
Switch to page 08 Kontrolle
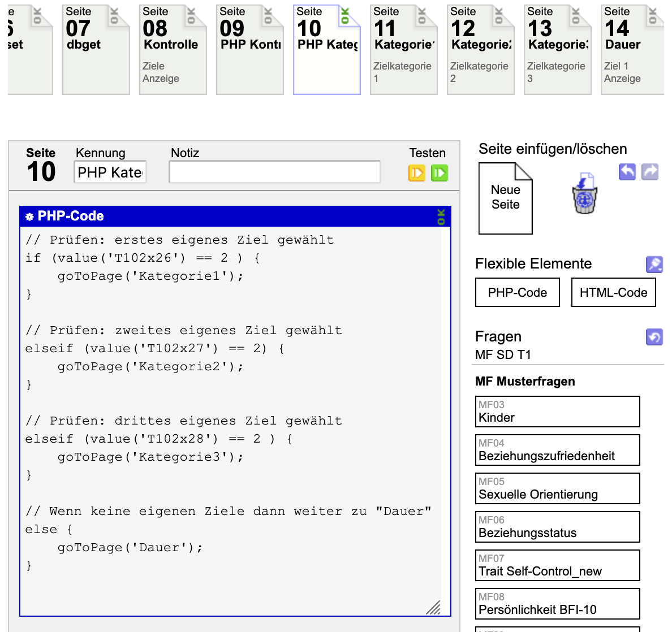(x=173, y=50)
